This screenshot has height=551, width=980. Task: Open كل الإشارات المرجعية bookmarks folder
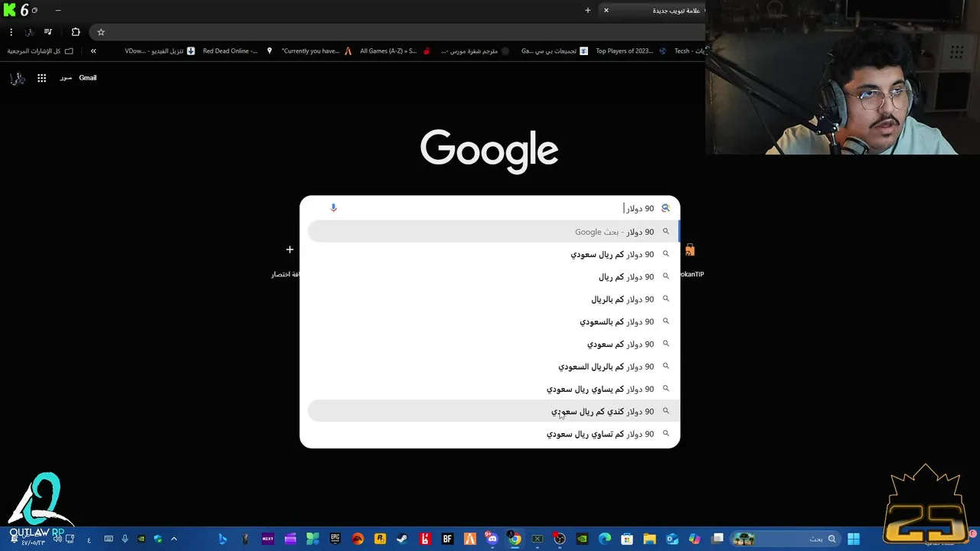point(40,51)
